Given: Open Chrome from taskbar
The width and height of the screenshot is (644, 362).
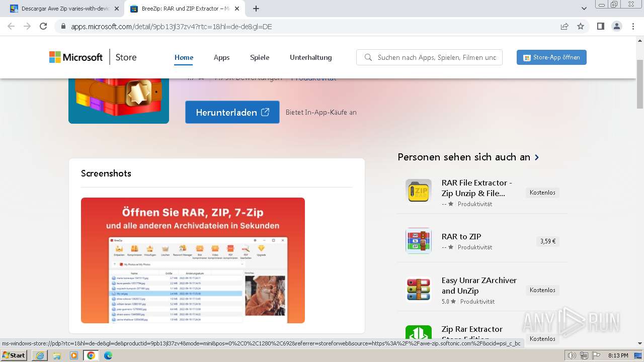Looking at the screenshot, I should [x=91, y=355].
